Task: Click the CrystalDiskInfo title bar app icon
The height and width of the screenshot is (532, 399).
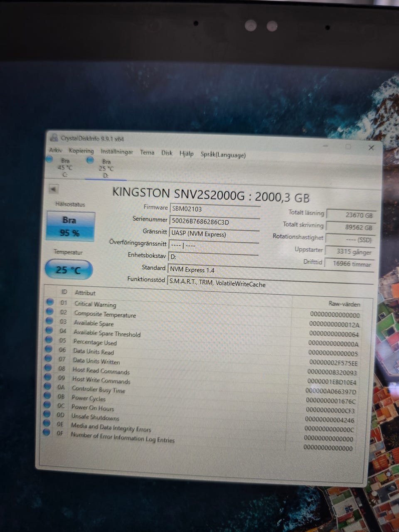Action: tap(54, 138)
